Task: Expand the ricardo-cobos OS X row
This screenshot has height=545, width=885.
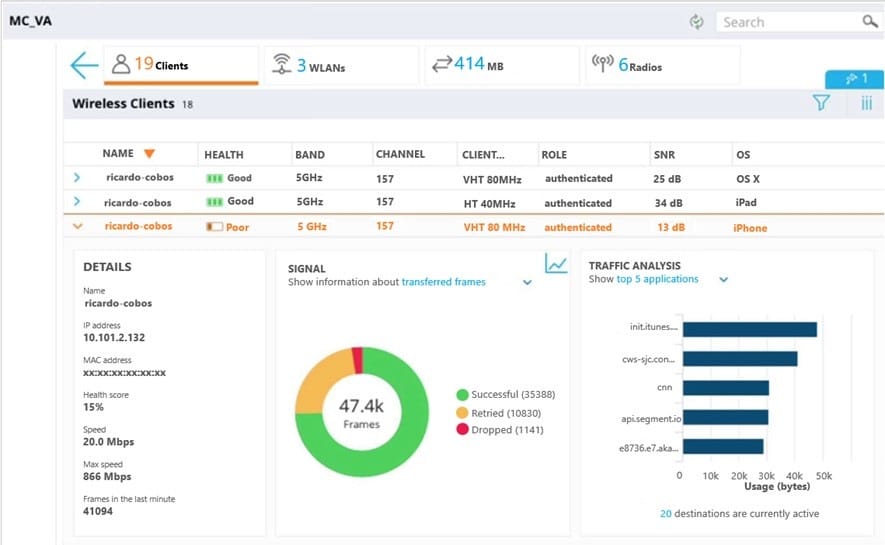Action: point(77,178)
